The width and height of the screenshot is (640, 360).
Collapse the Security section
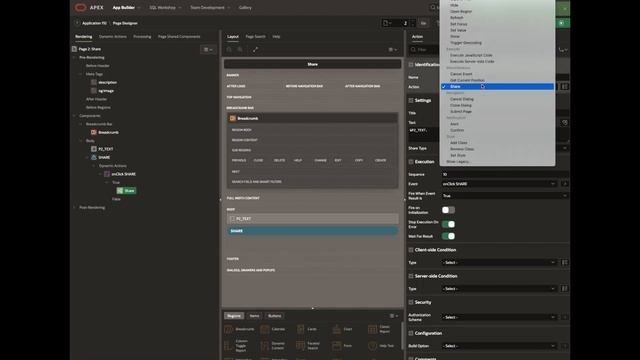click(411, 302)
